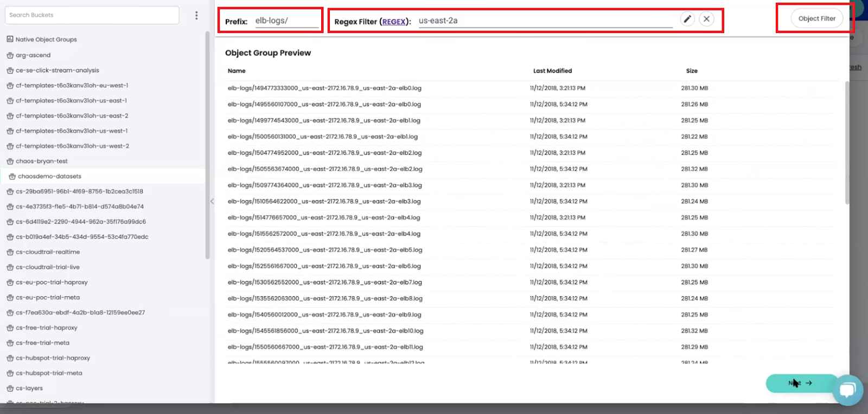Select the log file 1500560131000 elb1.log
The width and height of the screenshot is (868, 414).
(x=323, y=137)
